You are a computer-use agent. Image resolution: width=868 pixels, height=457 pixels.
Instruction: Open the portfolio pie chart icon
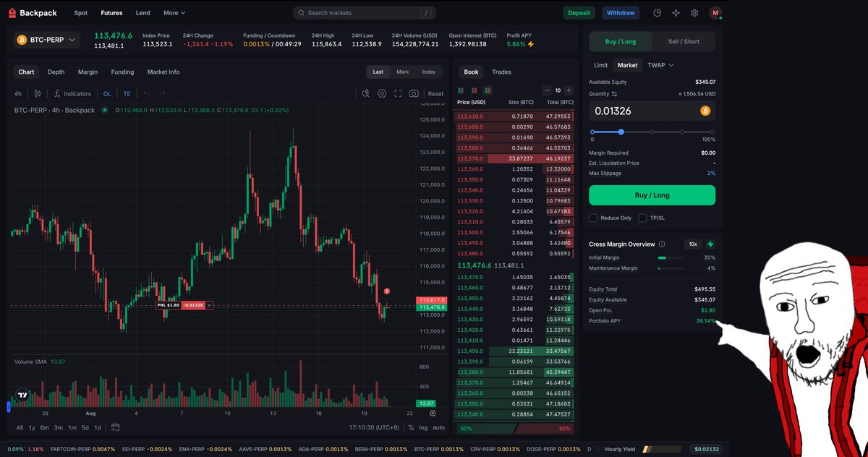point(658,13)
